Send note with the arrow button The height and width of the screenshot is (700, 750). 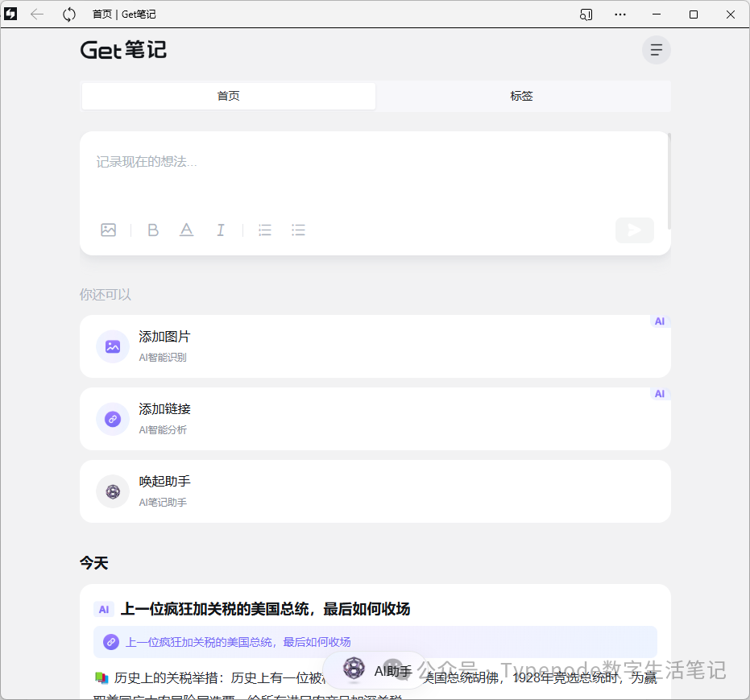click(634, 230)
